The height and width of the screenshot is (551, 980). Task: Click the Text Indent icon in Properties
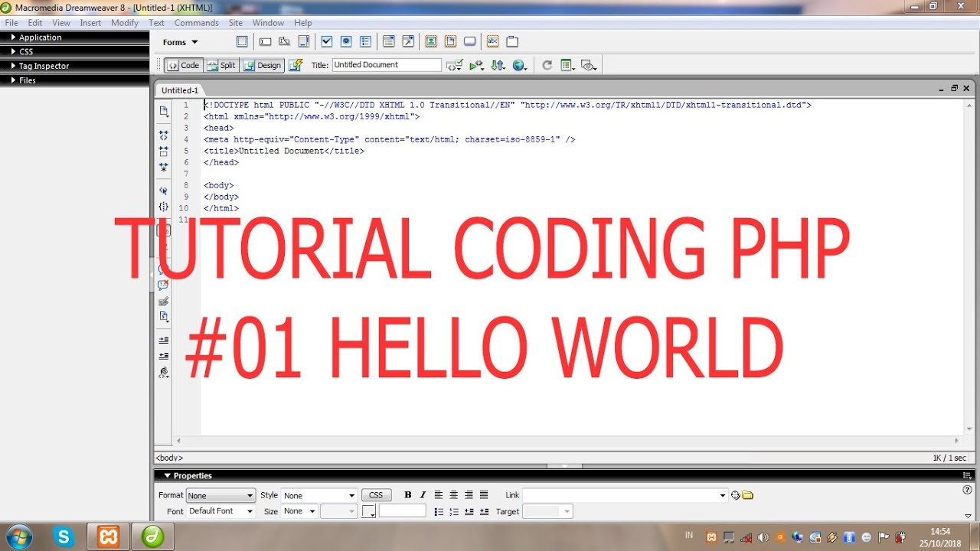[x=484, y=511]
